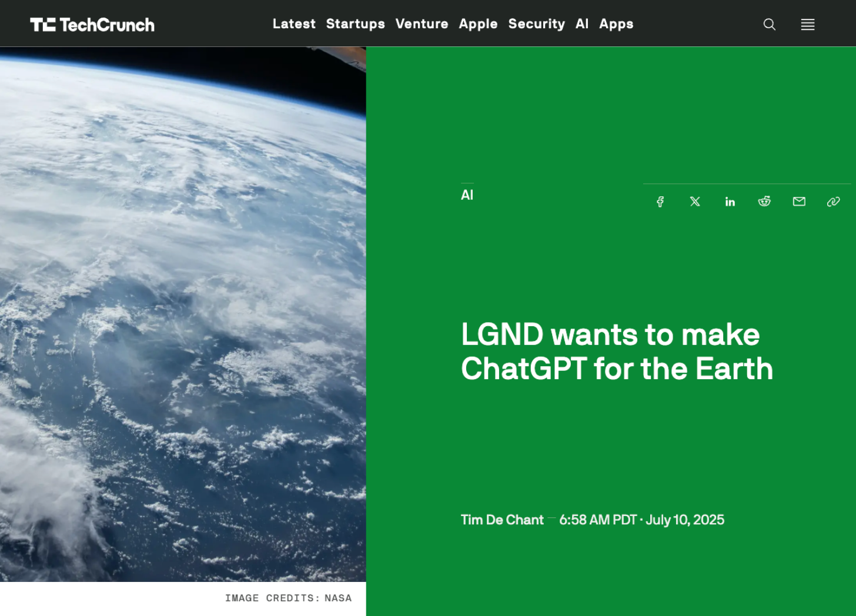The height and width of the screenshot is (616, 856).
Task: Select the AI category tag
Action: click(467, 195)
